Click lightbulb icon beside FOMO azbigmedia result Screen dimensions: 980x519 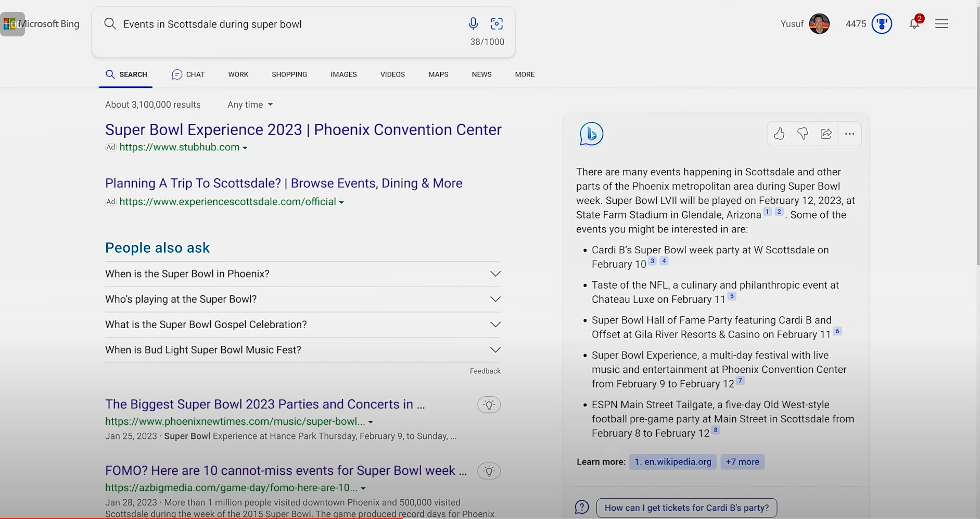pos(489,471)
